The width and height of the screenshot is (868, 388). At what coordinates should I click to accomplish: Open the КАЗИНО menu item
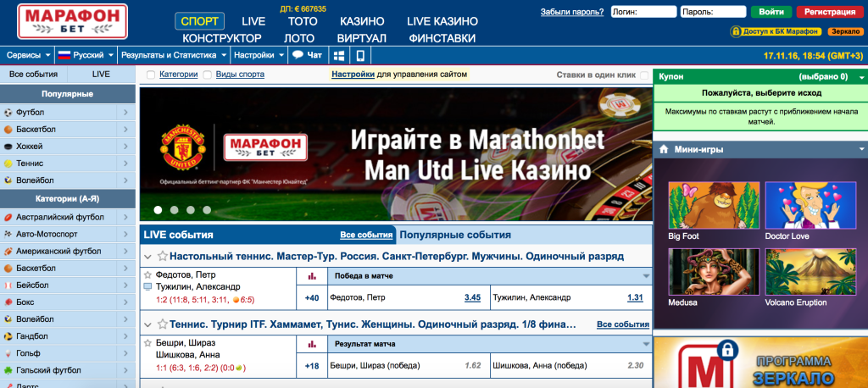(362, 20)
